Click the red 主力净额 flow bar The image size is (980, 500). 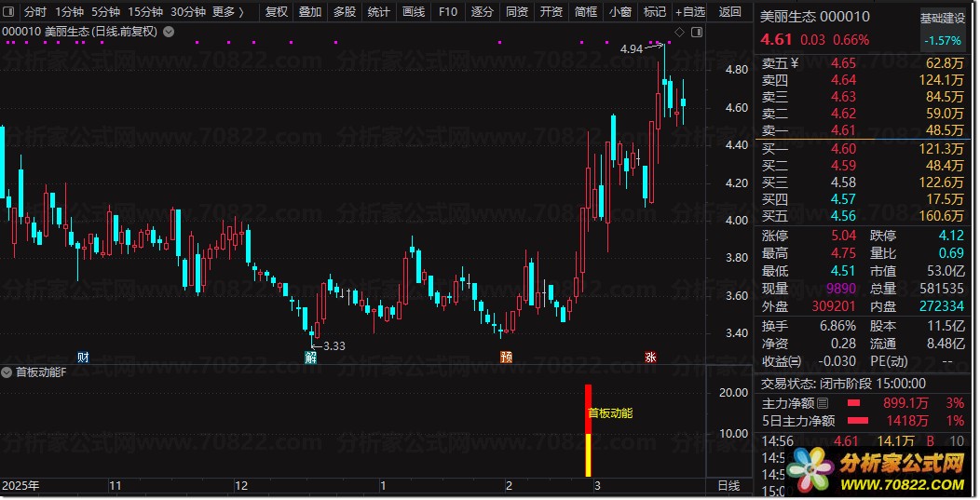853,403
